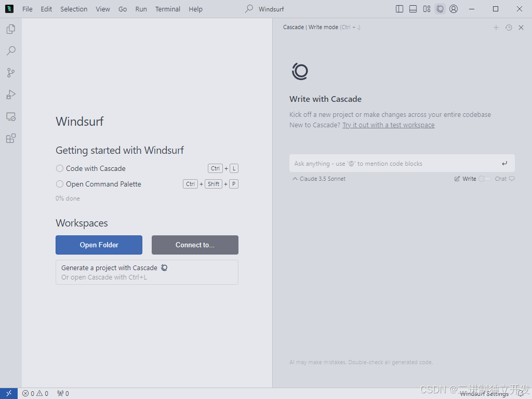532x399 pixels.
Task: Select the Open Command Palette radio circle
Action: click(x=60, y=184)
